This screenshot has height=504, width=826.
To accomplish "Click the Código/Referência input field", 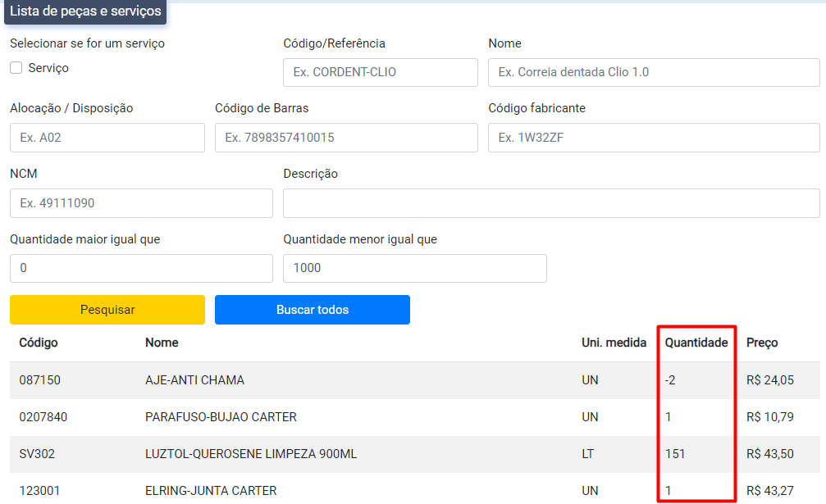I will (x=380, y=72).
